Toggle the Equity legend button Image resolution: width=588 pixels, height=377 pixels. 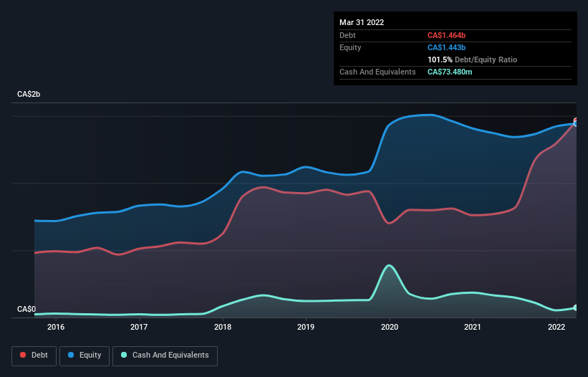[85, 355]
